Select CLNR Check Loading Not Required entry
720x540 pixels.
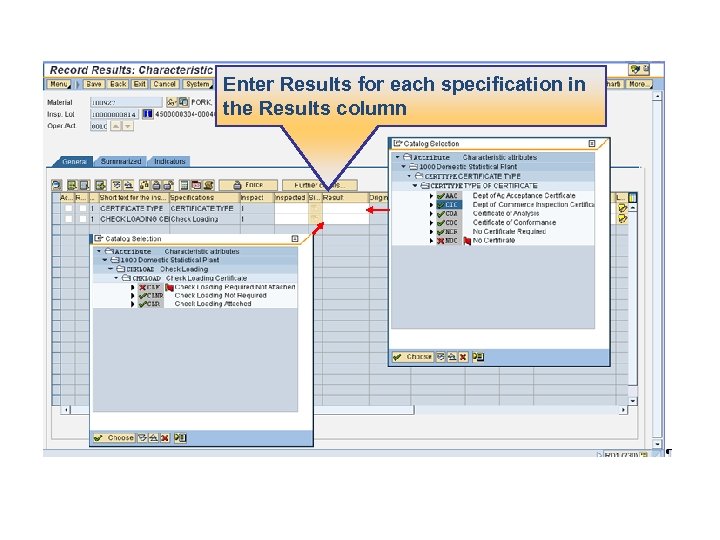coord(220,296)
